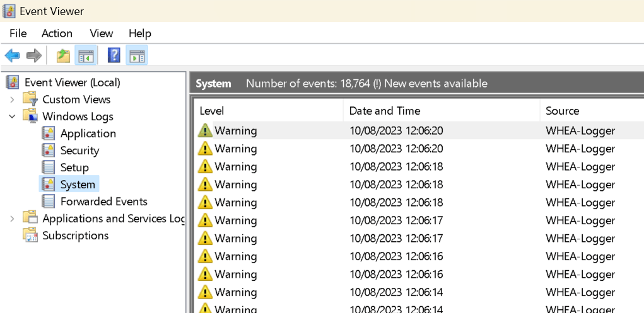Click the Event Viewer title bar icon
644x313 pixels.
coord(9,11)
